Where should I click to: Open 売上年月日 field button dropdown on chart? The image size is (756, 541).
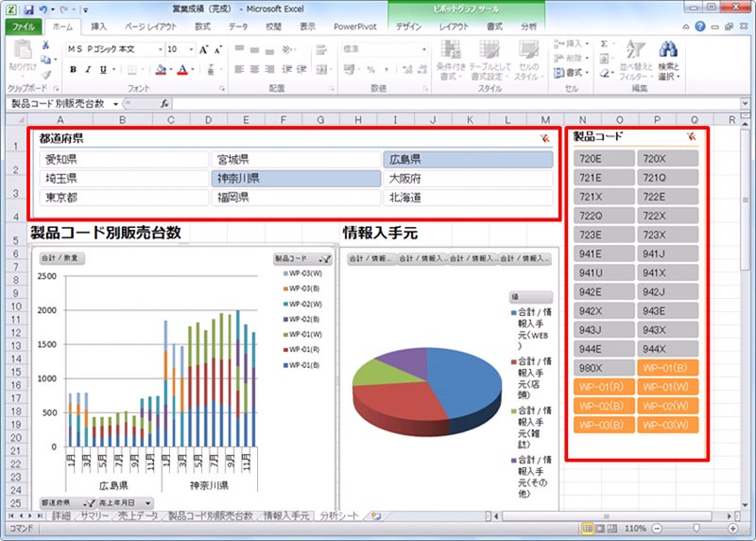pyautogui.click(x=148, y=503)
